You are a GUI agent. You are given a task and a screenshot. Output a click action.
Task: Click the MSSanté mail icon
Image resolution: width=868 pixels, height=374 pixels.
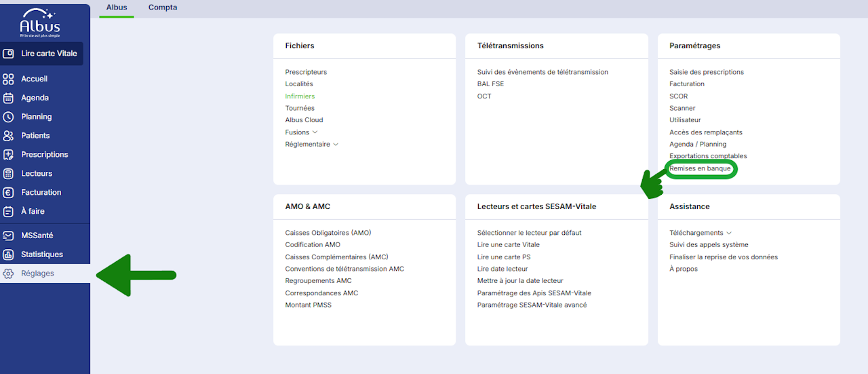tap(8, 236)
